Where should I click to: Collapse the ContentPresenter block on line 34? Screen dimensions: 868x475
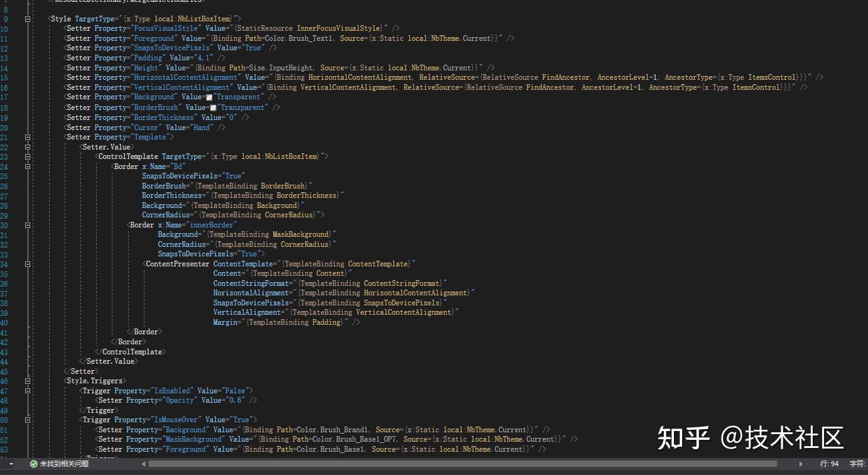click(28, 264)
